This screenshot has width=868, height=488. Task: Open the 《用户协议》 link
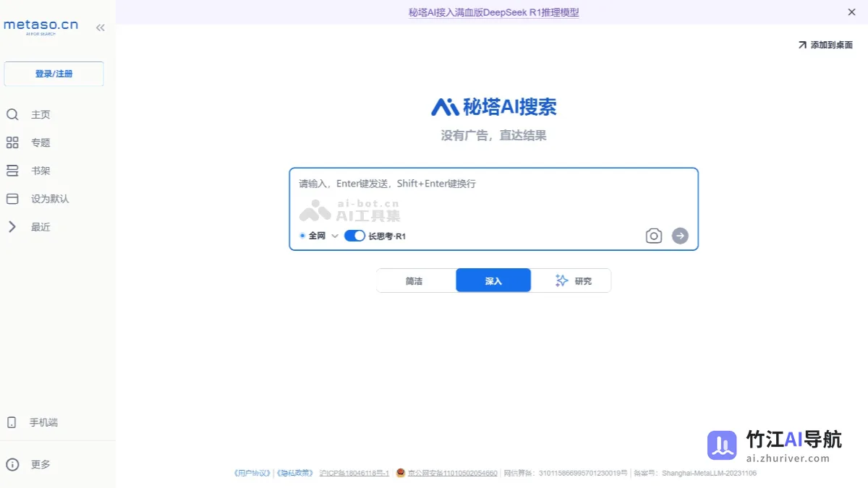(x=251, y=473)
